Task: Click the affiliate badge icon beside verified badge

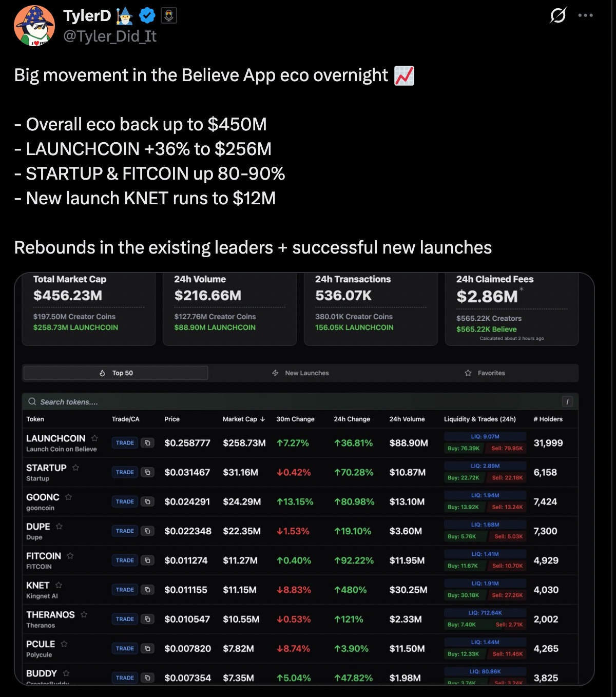Action: pyautogui.click(x=169, y=16)
